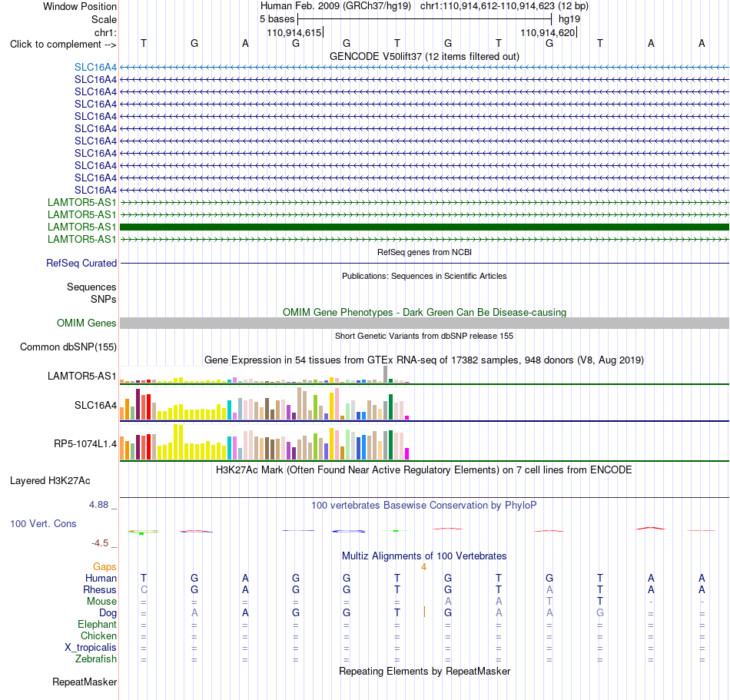Click the 'Layered H3K27Ac' track label
This screenshot has width=730, height=700.
click(x=50, y=481)
